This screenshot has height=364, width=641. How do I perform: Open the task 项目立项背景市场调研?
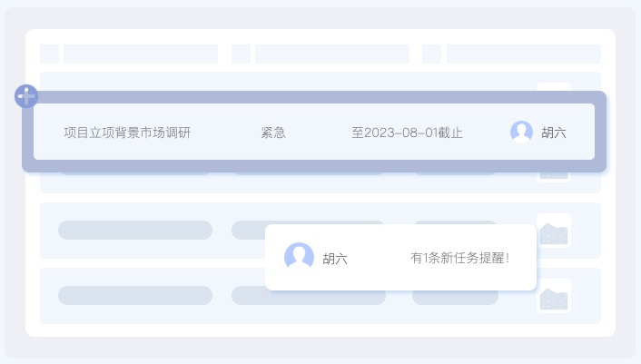tap(127, 133)
